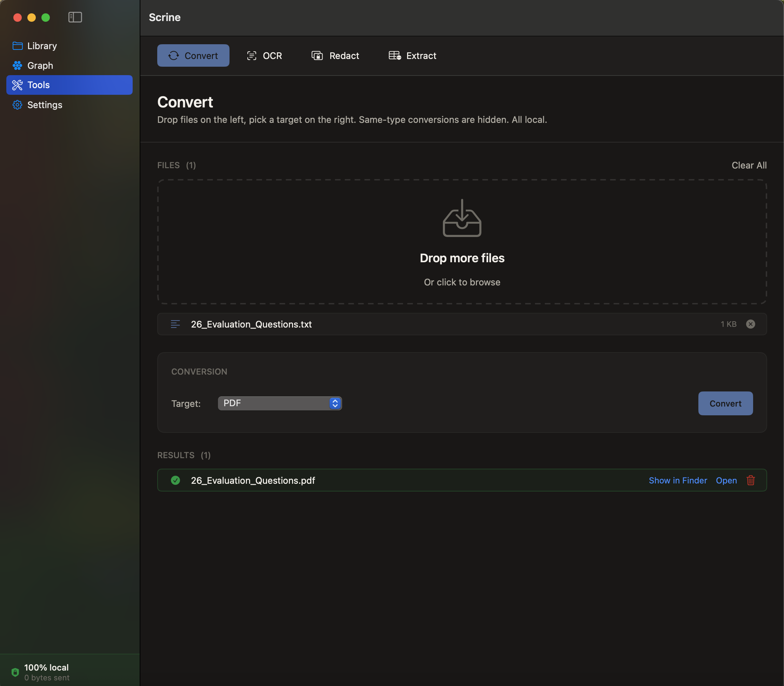This screenshot has width=784, height=686.
Task: Click the drop zone inbox icon
Action: point(462,218)
